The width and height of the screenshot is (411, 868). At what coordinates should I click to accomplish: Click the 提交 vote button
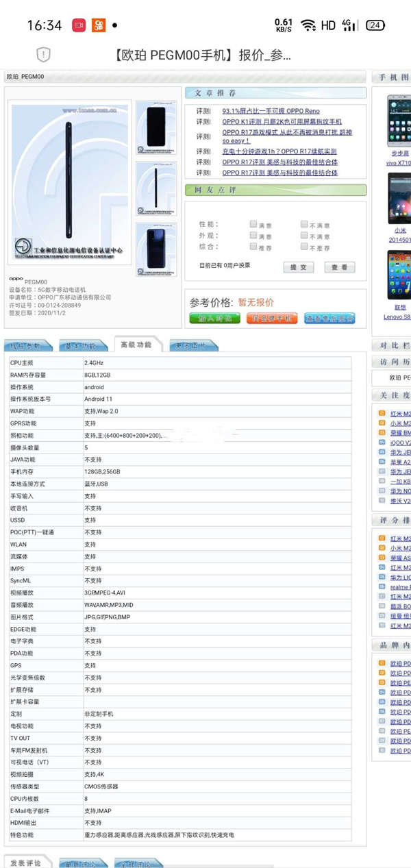(x=299, y=267)
